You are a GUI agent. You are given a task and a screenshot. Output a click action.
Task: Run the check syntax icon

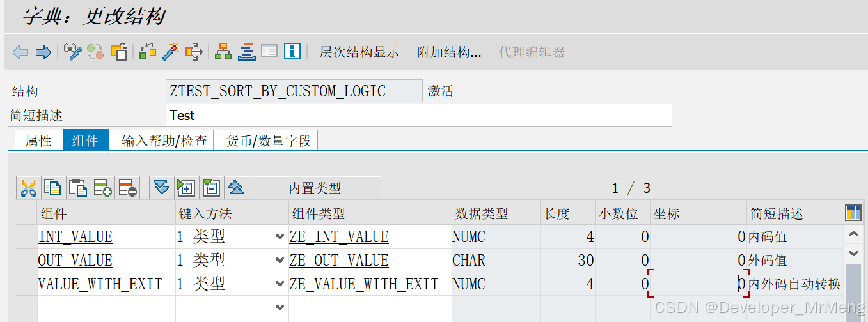148,52
